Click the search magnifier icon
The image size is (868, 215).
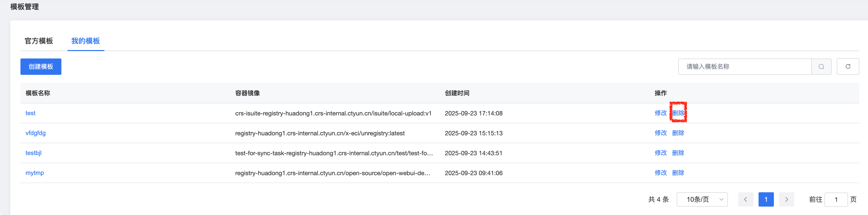click(821, 67)
